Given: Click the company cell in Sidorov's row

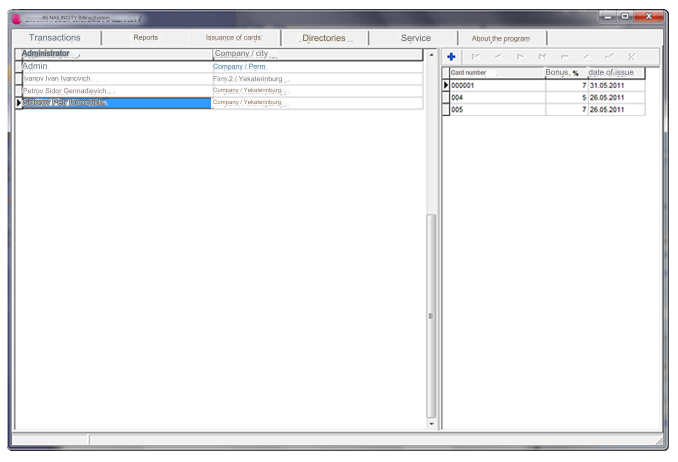Looking at the screenshot, I should [x=317, y=103].
